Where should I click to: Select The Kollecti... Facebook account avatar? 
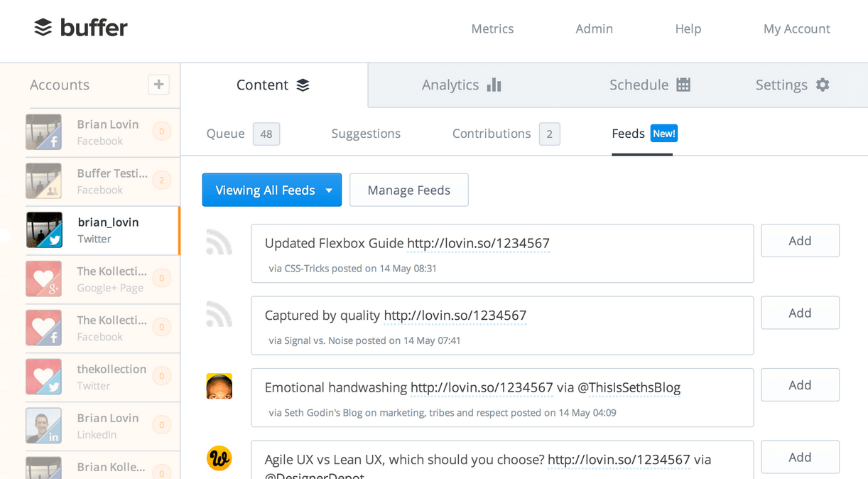(44, 328)
